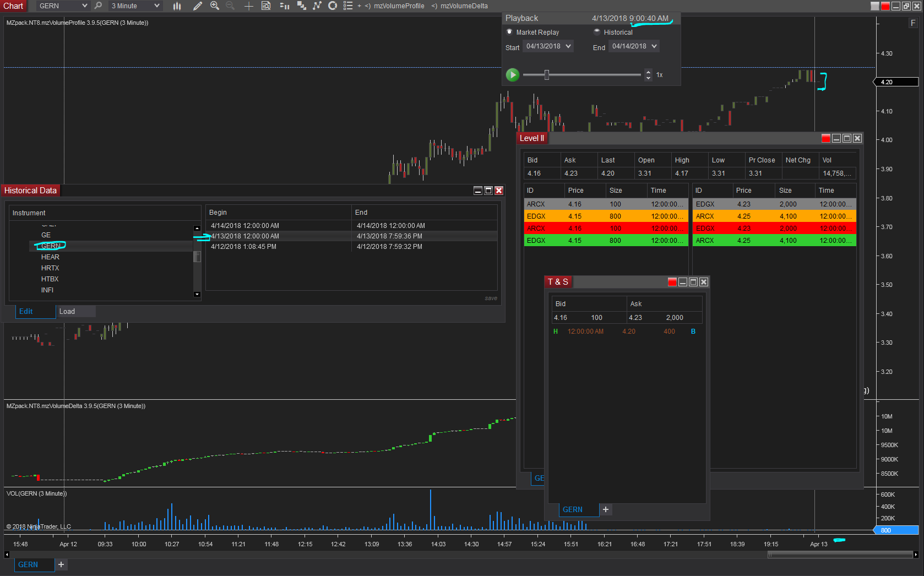Click the red EDGX 4.23 ask row
Screen dimensions: 924x576
point(774,229)
